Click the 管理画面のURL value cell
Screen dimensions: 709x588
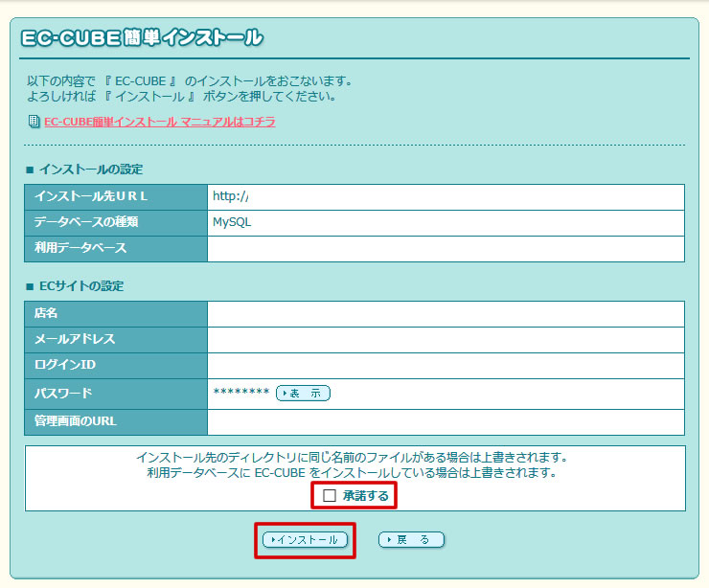pos(446,422)
